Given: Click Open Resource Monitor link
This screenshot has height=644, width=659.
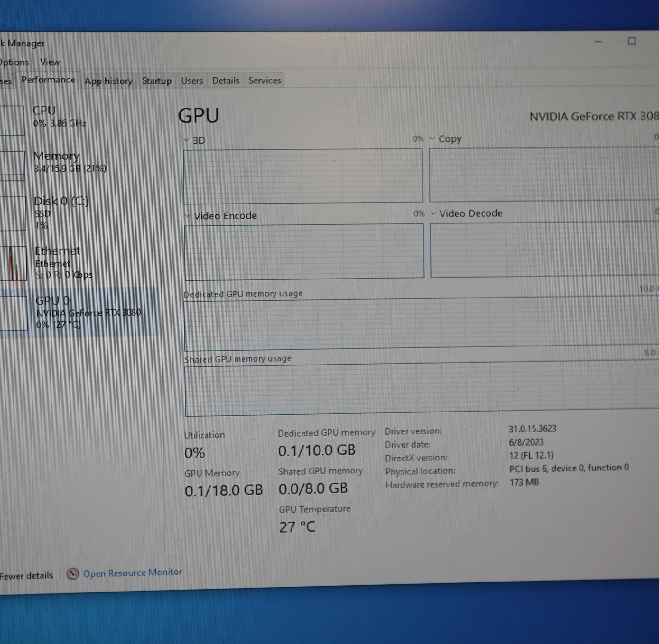Looking at the screenshot, I should click(132, 573).
